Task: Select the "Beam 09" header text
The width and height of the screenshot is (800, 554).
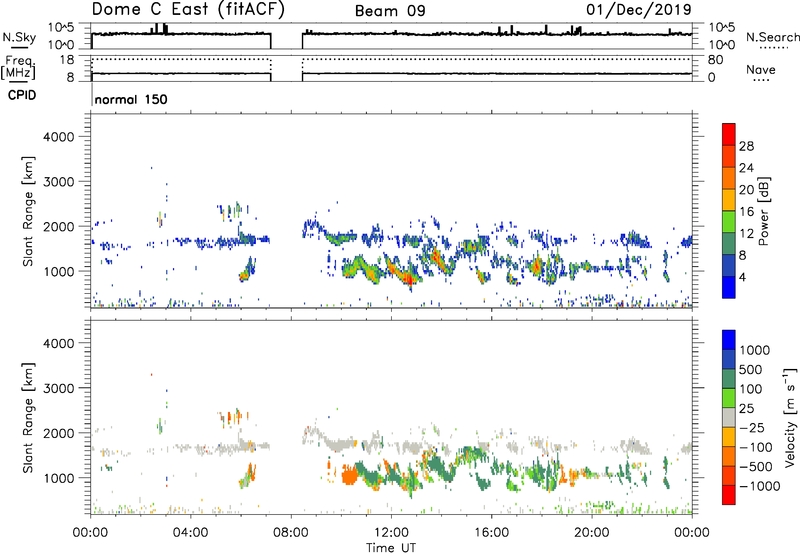Action: tap(390, 11)
